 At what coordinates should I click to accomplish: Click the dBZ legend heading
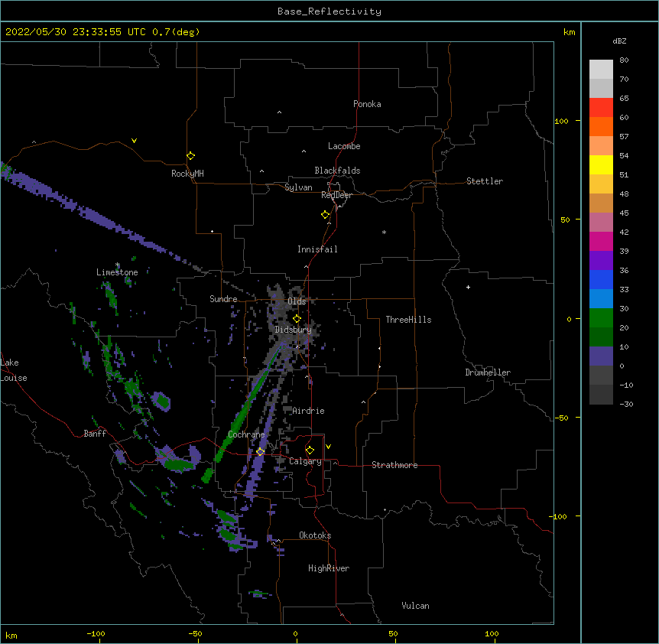pos(619,41)
